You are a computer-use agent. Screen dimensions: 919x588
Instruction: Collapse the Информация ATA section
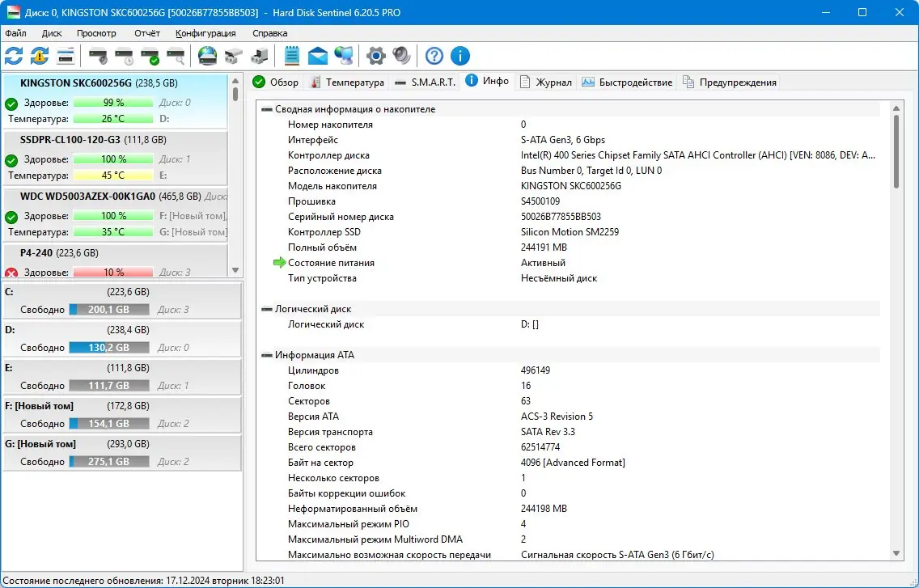pos(267,355)
